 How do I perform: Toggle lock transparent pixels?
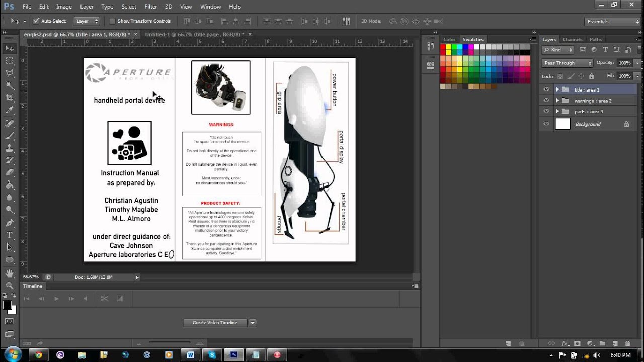tap(560, 76)
